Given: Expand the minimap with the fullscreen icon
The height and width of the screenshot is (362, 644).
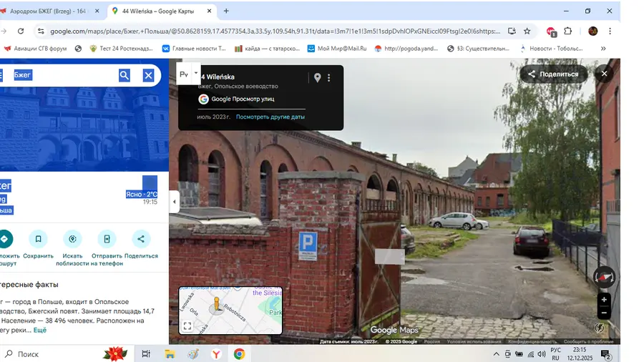Looking at the screenshot, I should (x=187, y=326).
